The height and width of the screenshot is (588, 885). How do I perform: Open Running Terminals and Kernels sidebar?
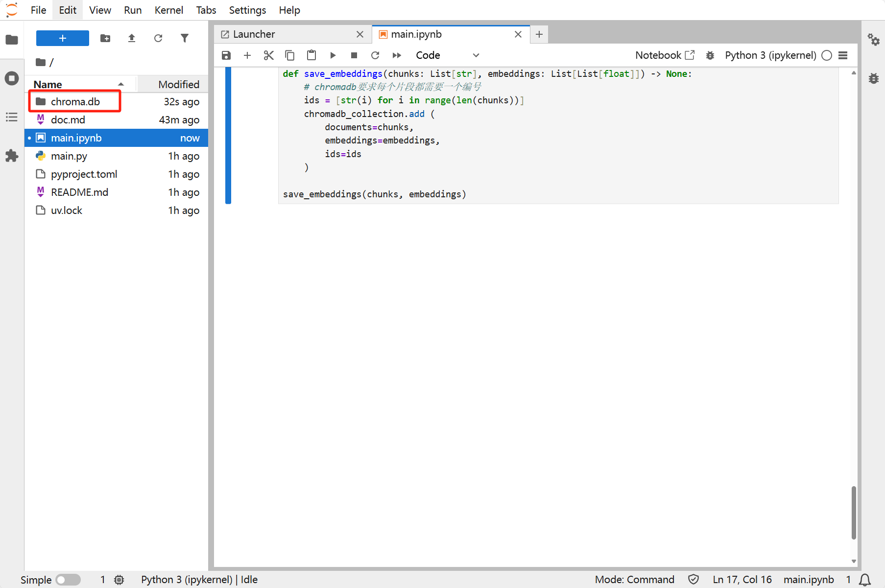(x=12, y=78)
